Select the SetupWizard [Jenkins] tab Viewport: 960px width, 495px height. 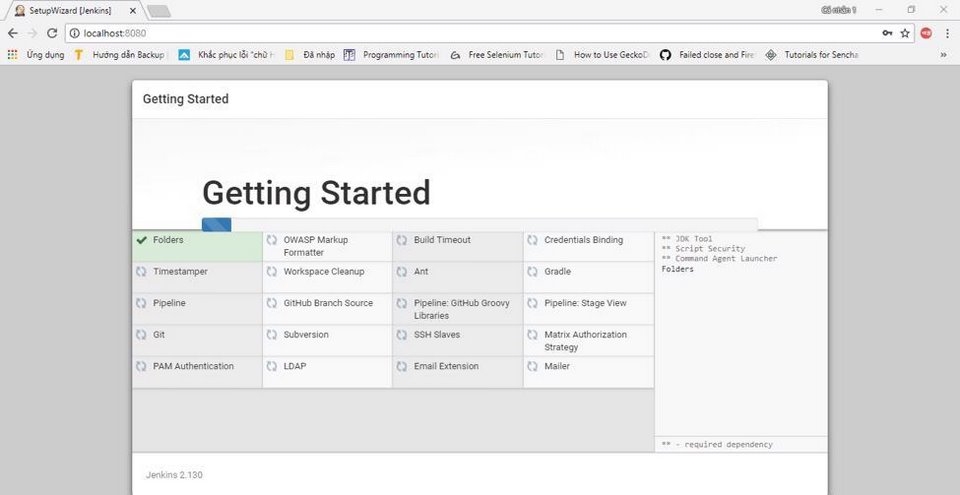coord(72,10)
